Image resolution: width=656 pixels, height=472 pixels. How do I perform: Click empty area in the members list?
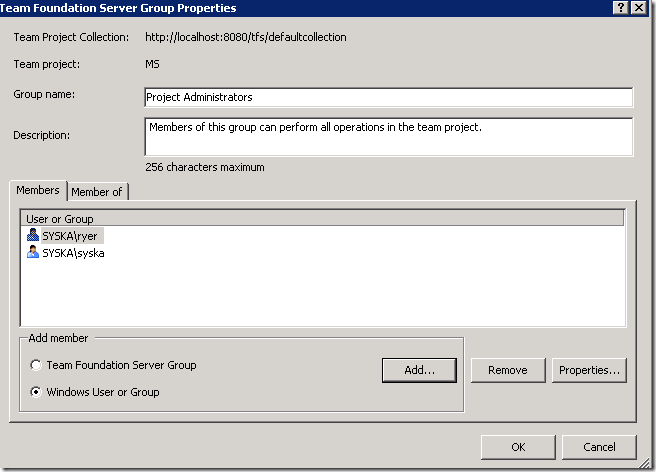point(320,295)
